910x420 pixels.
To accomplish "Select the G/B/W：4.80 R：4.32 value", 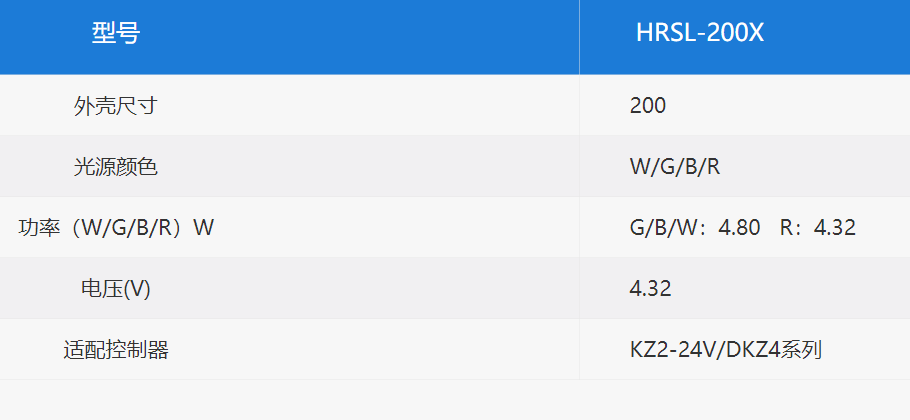I will click(743, 228).
